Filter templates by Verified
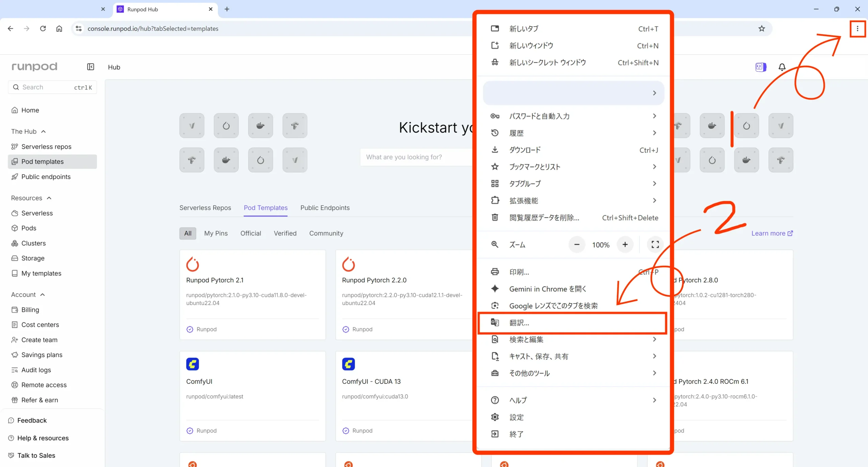The width and height of the screenshot is (868, 467). point(285,233)
